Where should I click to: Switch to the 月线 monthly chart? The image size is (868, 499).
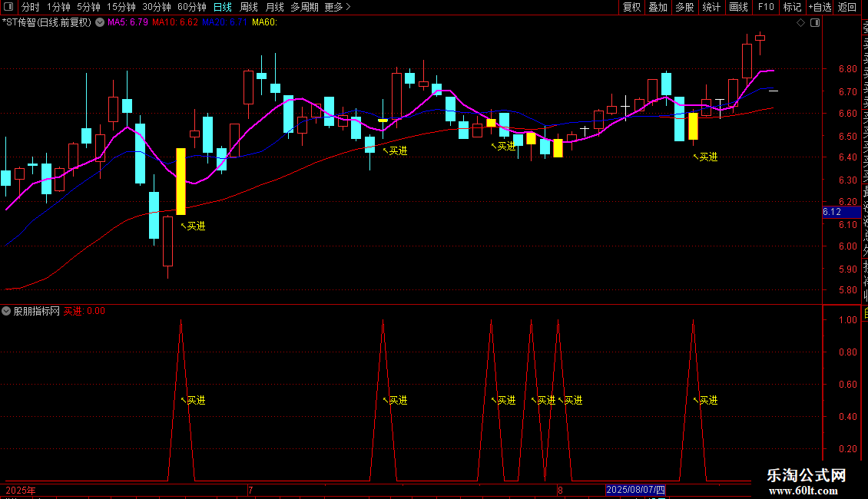274,7
